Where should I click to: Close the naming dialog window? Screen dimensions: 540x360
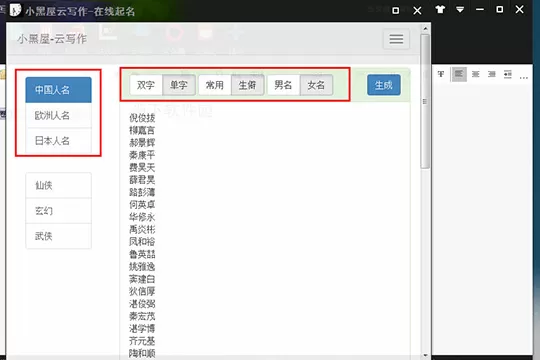(x=417, y=11)
